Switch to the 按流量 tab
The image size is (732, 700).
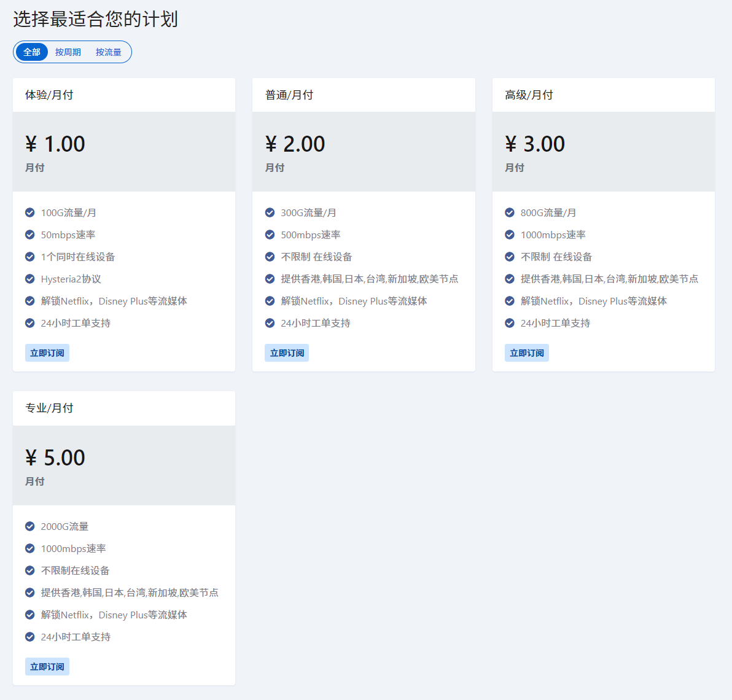click(x=109, y=52)
